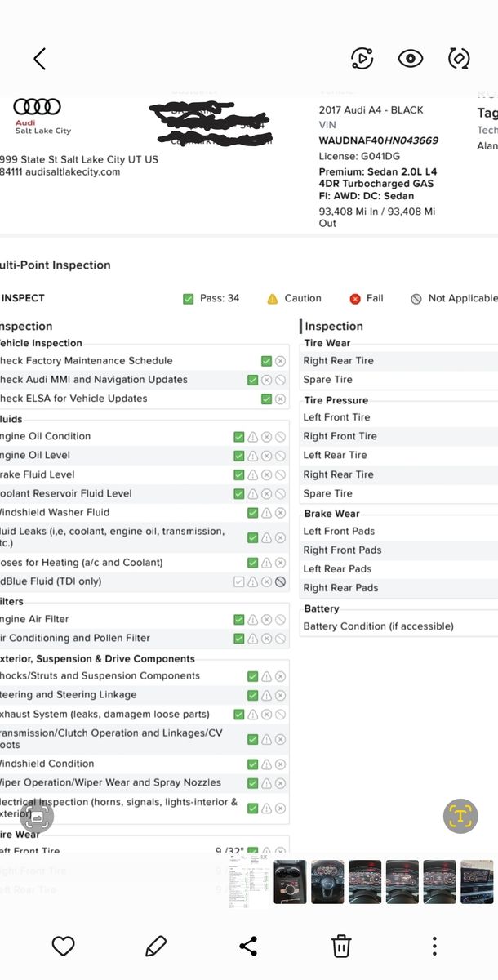Open the three-dot more options menu
The image size is (498, 980).
pyautogui.click(x=434, y=946)
